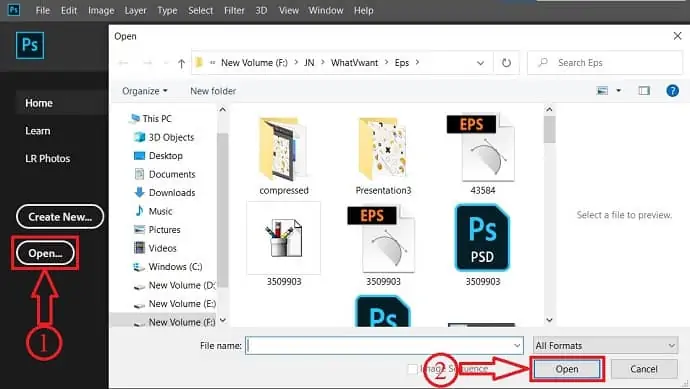Open the compressed folder
Screen dimensions: 690x389
(284, 154)
